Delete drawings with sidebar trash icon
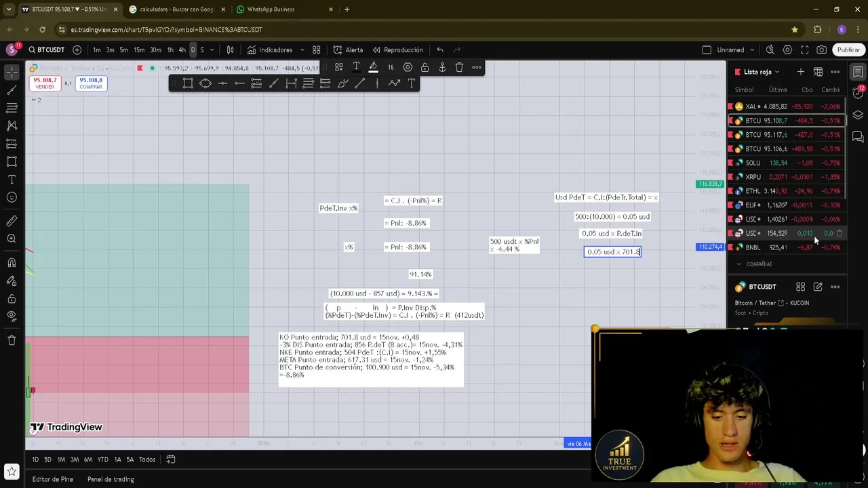Screen dimensions: 868x488 click(x=12, y=340)
